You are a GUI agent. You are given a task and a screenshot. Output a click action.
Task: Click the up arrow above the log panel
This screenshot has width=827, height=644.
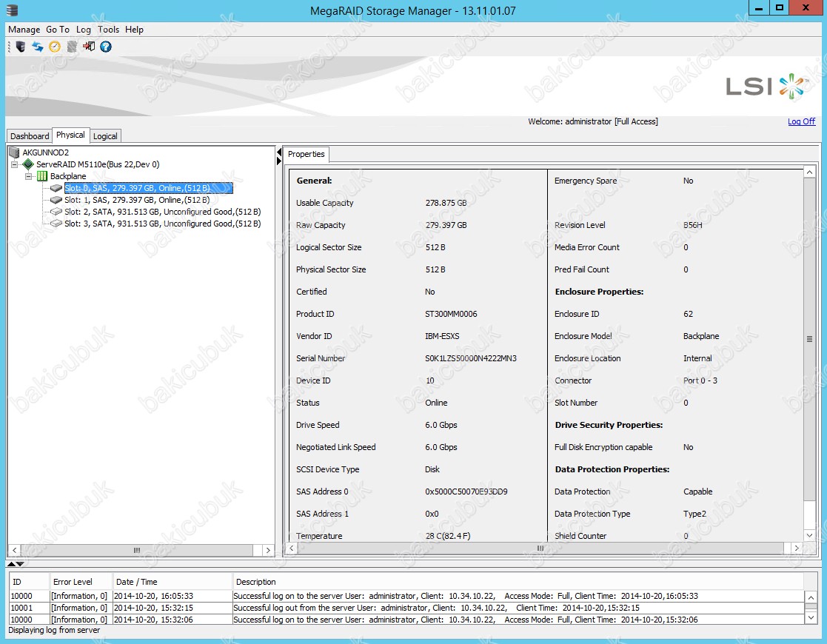pyautogui.click(x=10, y=564)
